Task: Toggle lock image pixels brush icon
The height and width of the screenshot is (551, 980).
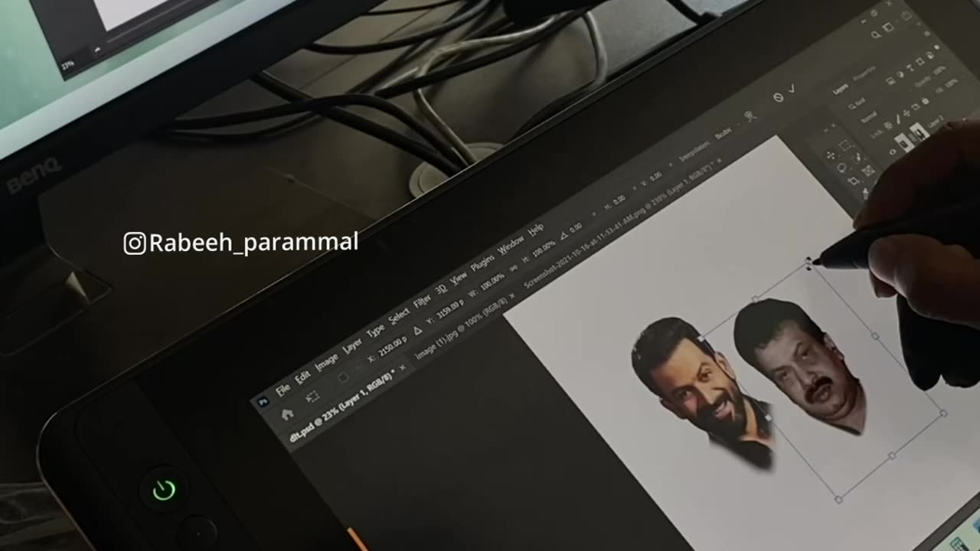Action: [x=898, y=119]
